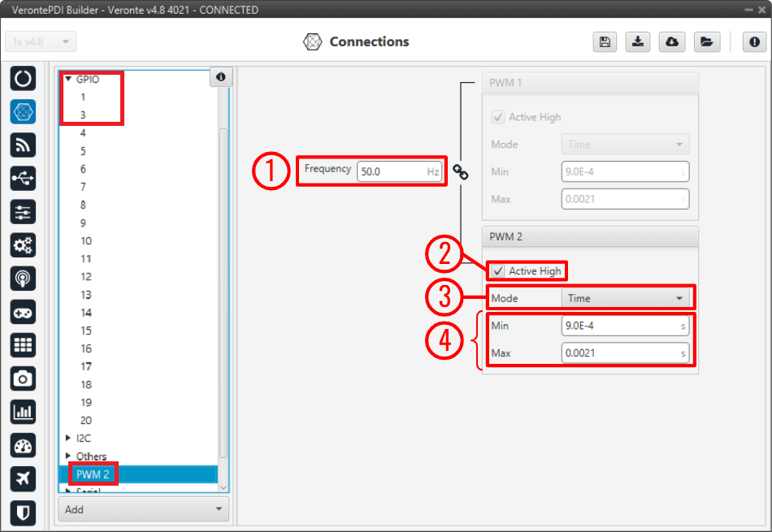Open the USB devices sidebar icon

23,178
